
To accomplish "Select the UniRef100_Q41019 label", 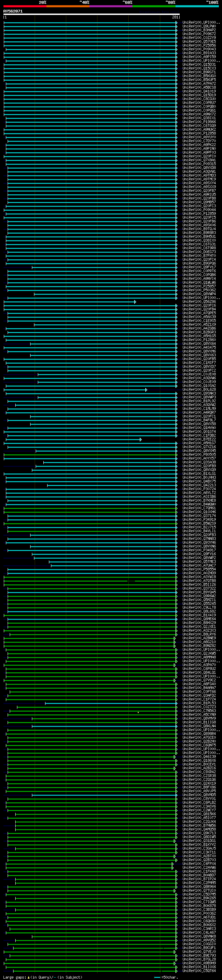I will pos(199,91).
